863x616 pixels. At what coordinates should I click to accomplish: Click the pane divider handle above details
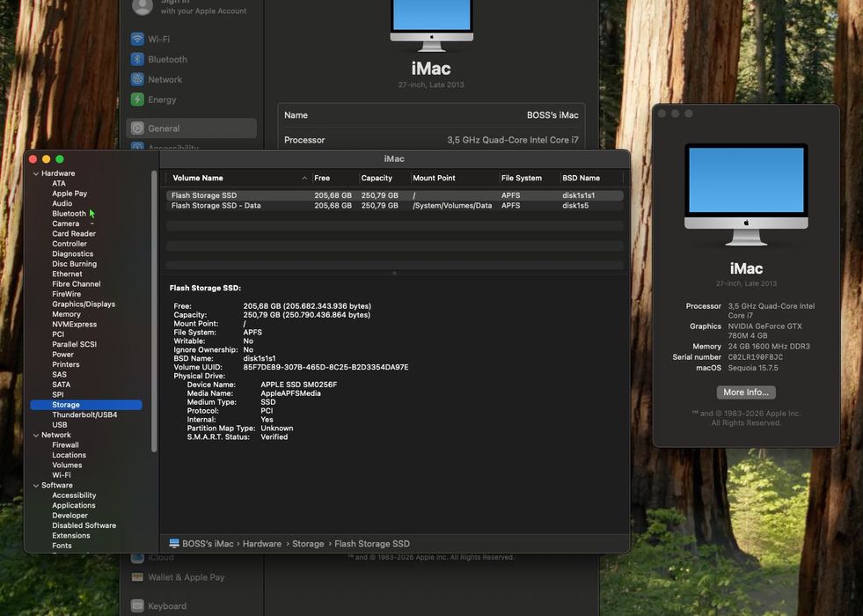[394, 273]
